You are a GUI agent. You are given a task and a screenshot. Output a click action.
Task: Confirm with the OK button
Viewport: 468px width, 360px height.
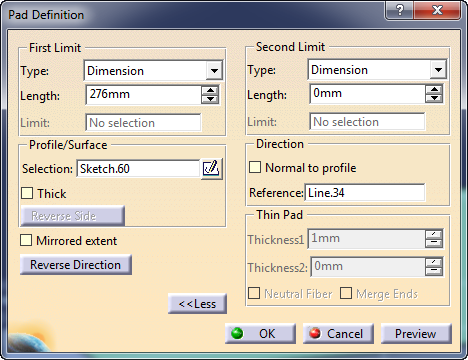coord(260,333)
